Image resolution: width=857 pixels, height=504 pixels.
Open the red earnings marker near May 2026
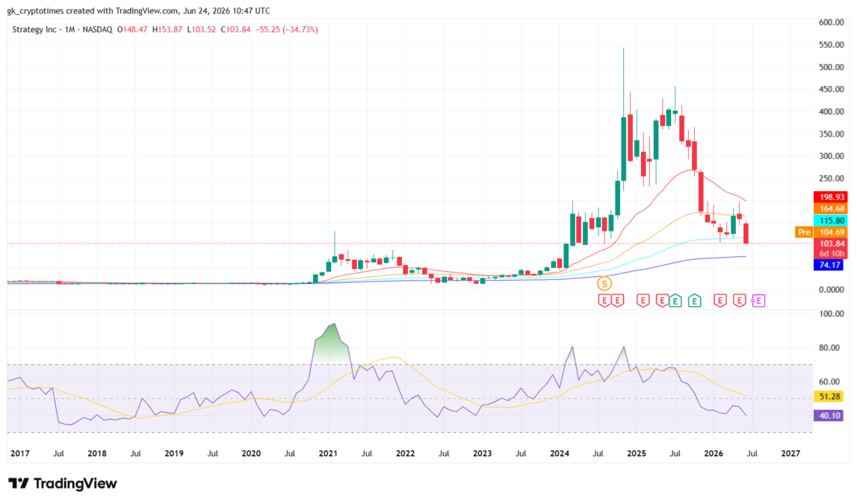[x=739, y=300]
